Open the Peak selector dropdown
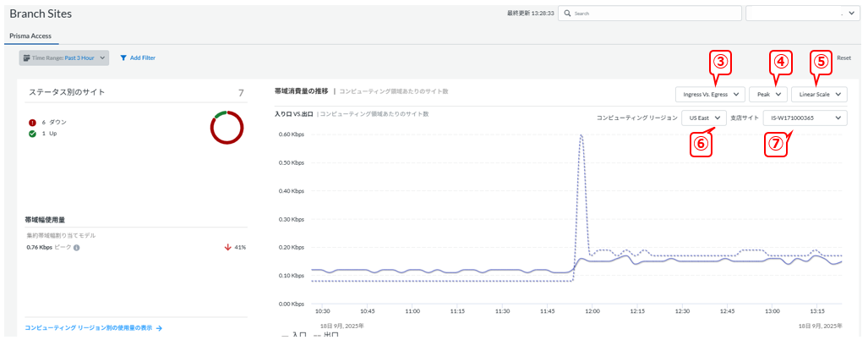 (x=768, y=95)
